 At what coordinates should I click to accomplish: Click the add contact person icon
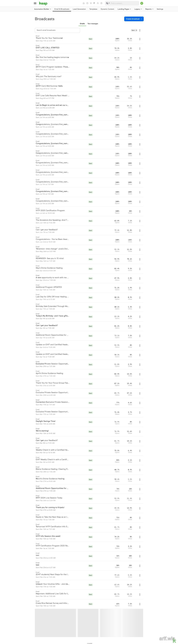pyautogui.click(x=98, y=3)
